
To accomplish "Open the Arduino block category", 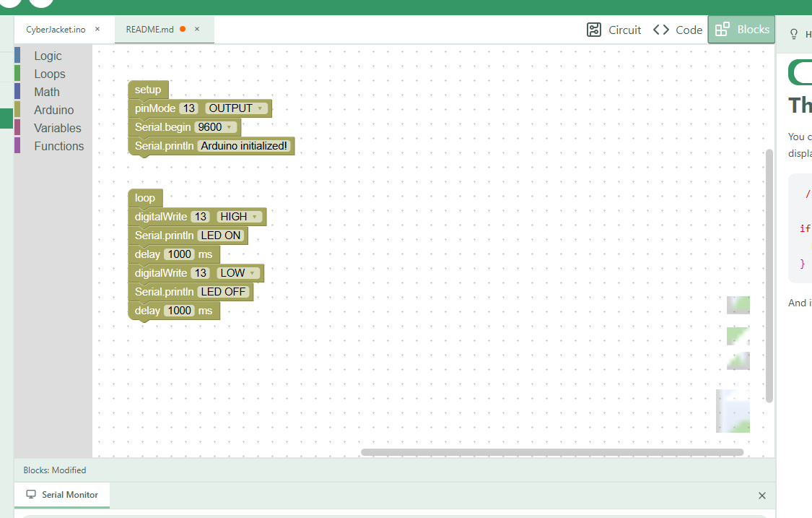I will [x=53, y=110].
